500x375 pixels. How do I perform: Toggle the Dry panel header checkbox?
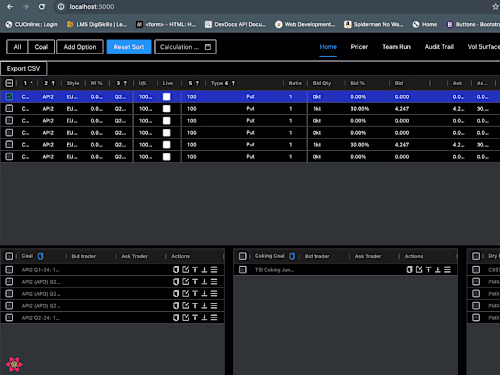pyautogui.click(x=476, y=256)
